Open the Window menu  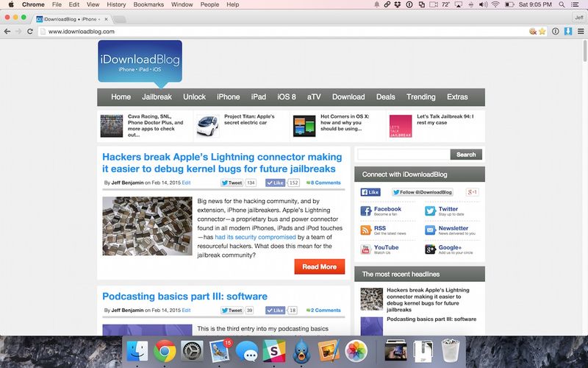(182, 4)
